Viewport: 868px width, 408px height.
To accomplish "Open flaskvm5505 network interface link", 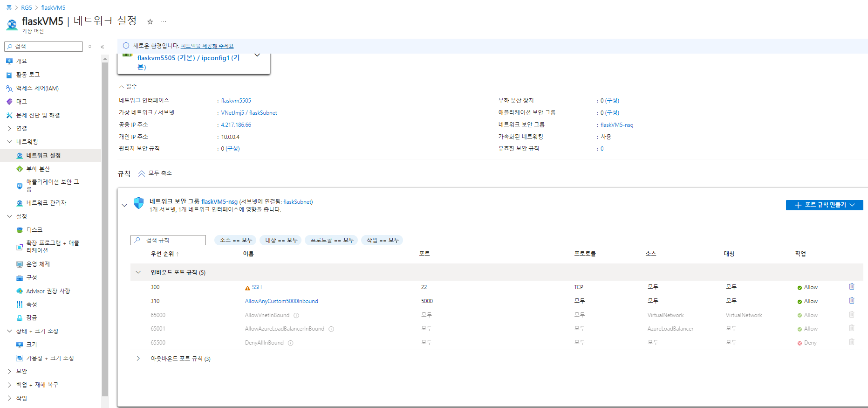I will (236, 101).
